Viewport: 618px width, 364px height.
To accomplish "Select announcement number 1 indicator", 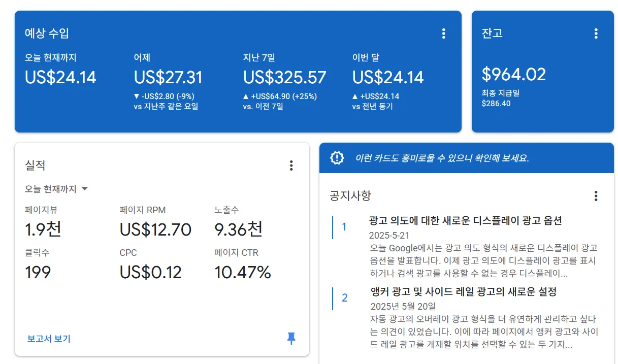I will tap(344, 227).
